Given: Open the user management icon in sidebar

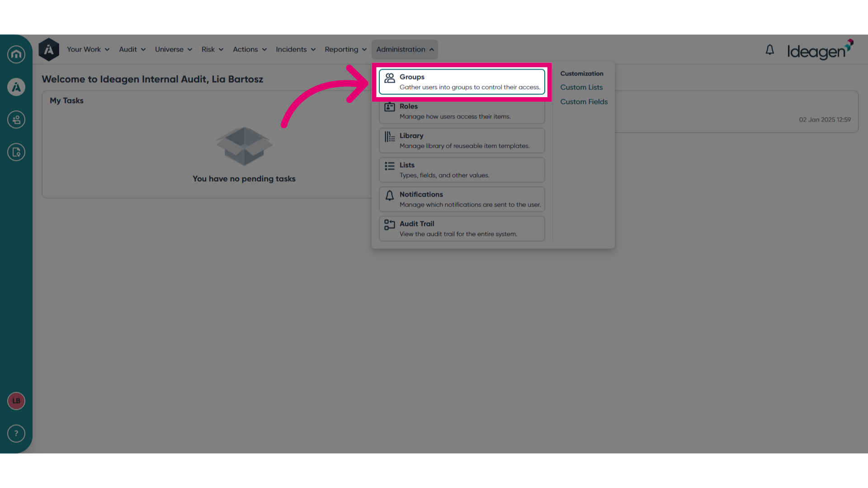Looking at the screenshot, I should tap(16, 120).
